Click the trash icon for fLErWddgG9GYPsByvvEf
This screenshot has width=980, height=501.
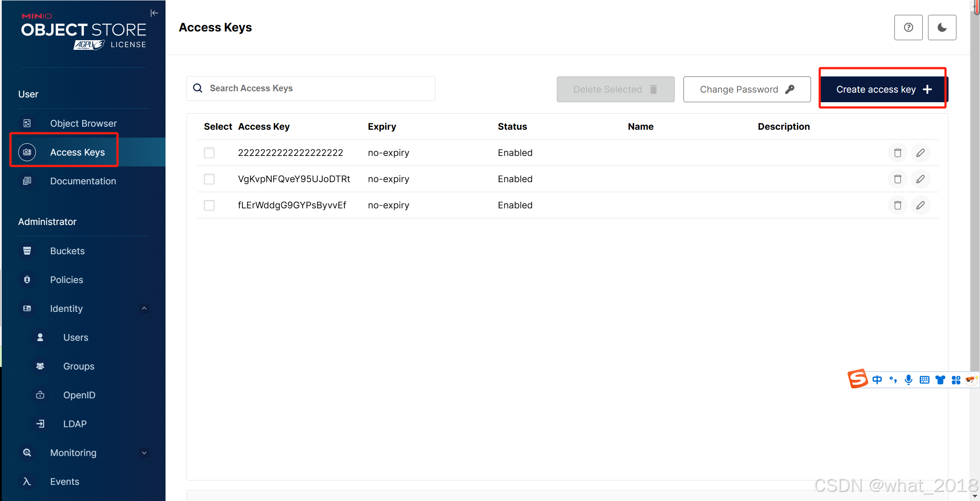pos(897,205)
